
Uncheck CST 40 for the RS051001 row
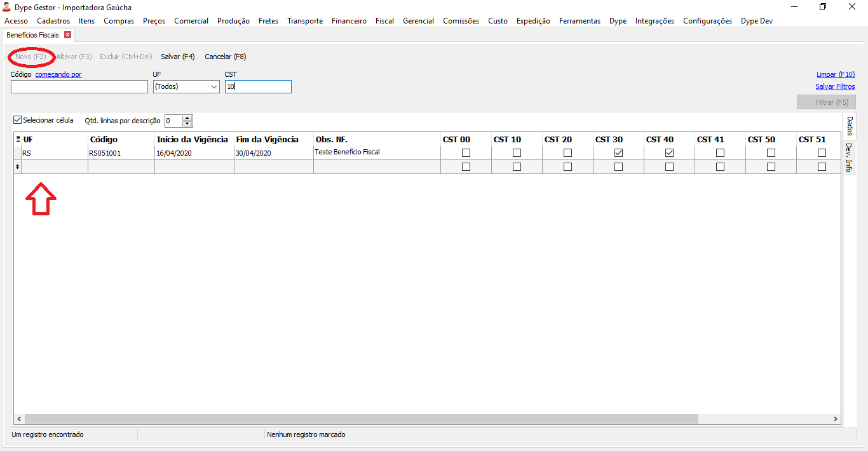[x=669, y=153]
